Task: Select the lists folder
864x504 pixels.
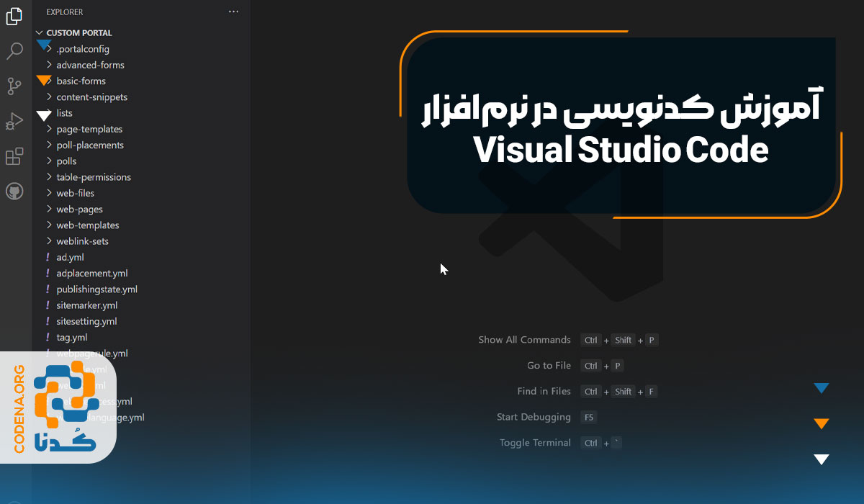Action: pyautogui.click(x=64, y=113)
